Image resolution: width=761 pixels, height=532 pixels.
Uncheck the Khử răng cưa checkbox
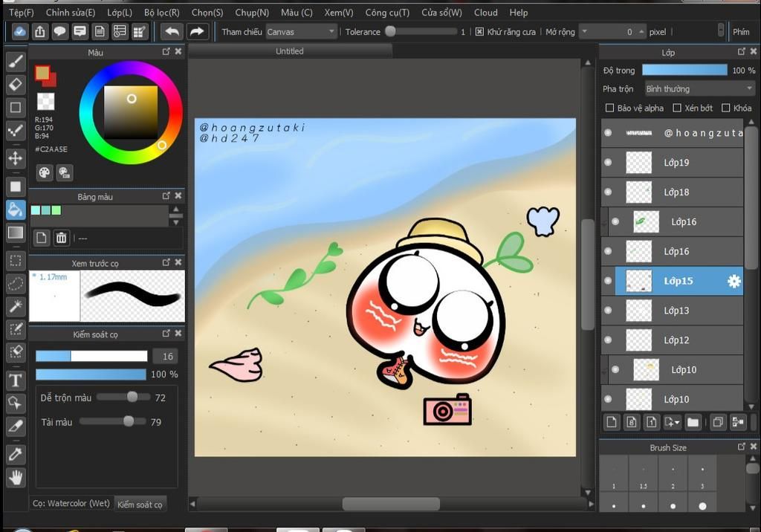click(x=479, y=31)
